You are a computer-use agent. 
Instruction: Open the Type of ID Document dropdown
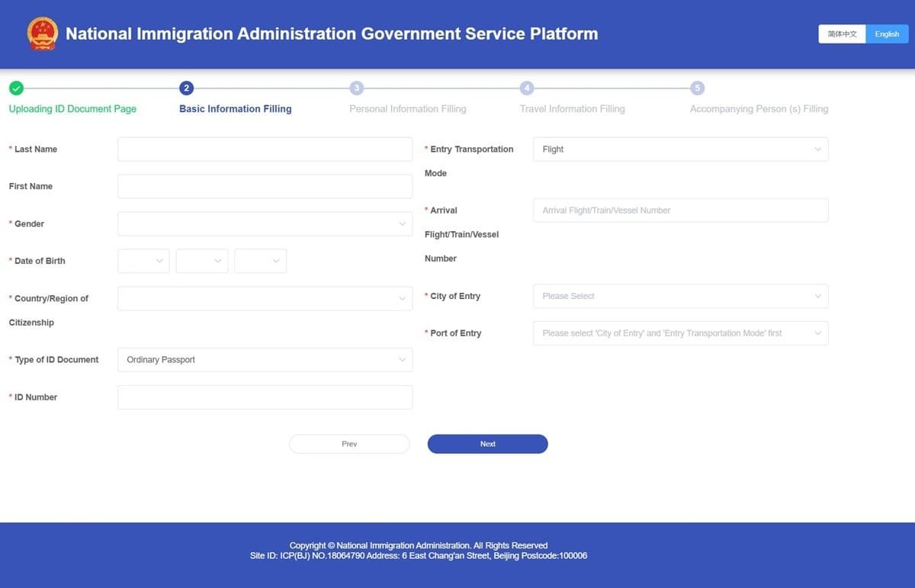pyautogui.click(x=265, y=359)
